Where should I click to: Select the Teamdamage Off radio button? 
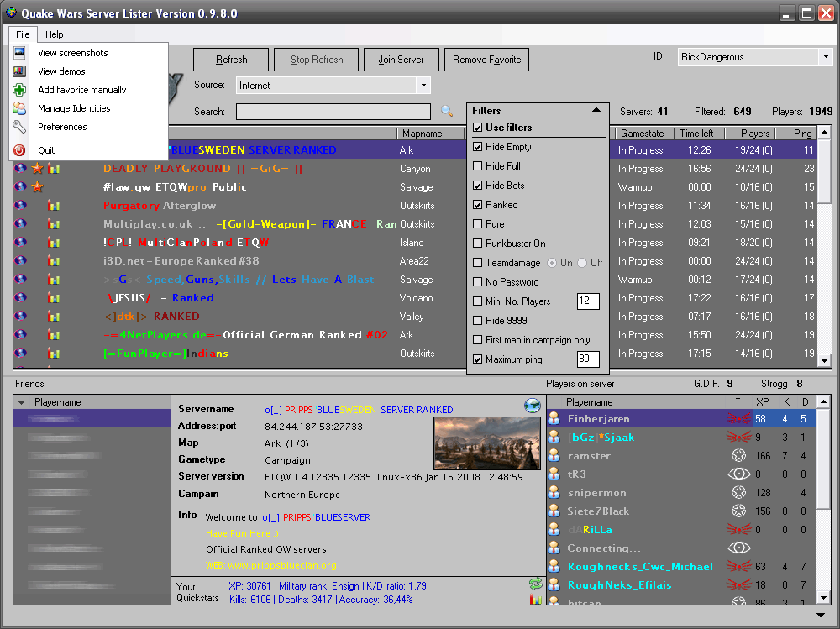click(x=582, y=263)
